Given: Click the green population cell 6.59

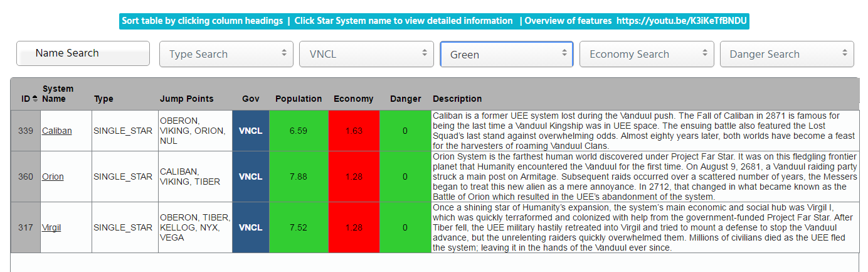Looking at the screenshot, I should 299,131.
